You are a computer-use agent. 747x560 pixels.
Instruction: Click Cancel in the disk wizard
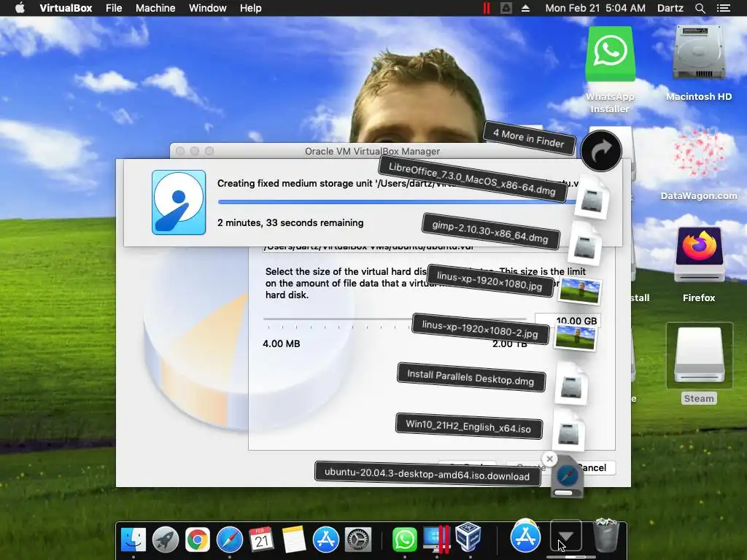coord(595,467)
